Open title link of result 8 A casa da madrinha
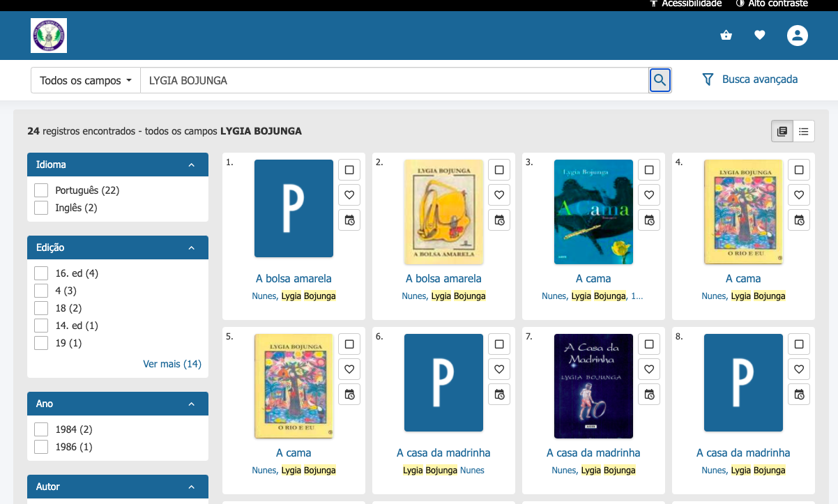Viewport: 838px width, 504px height. tap(743, 452)
